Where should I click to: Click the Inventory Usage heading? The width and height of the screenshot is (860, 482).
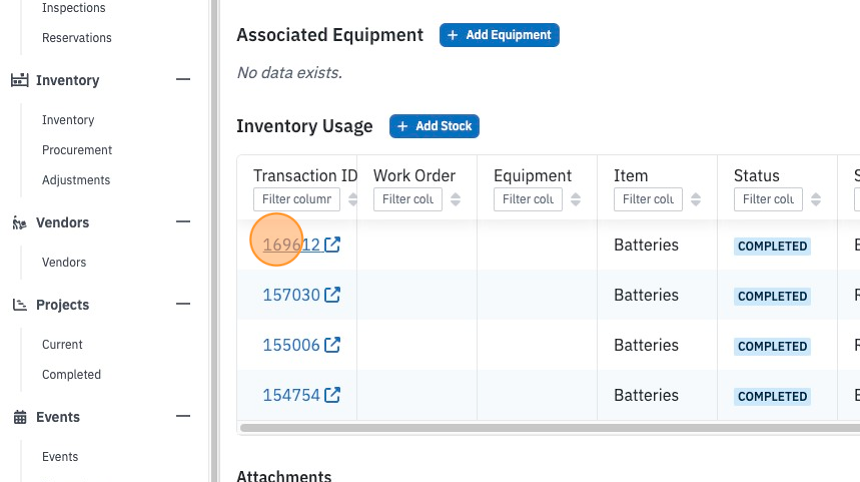(x=304, y=126)
